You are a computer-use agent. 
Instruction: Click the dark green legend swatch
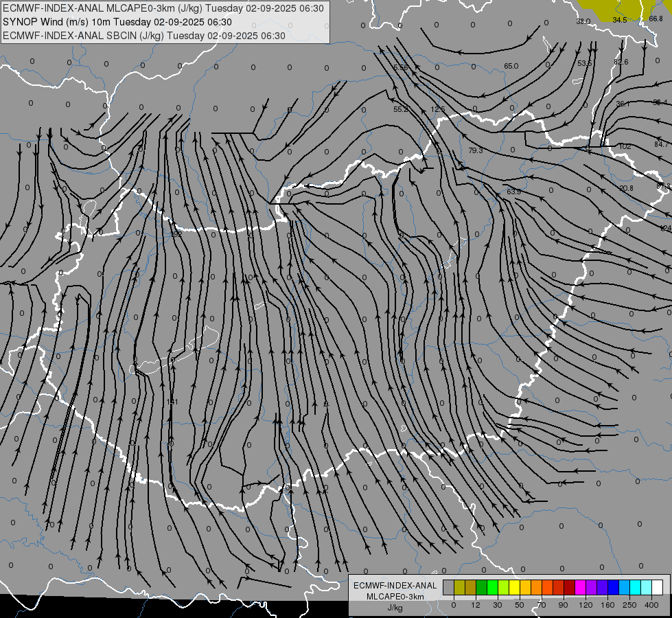481,587
